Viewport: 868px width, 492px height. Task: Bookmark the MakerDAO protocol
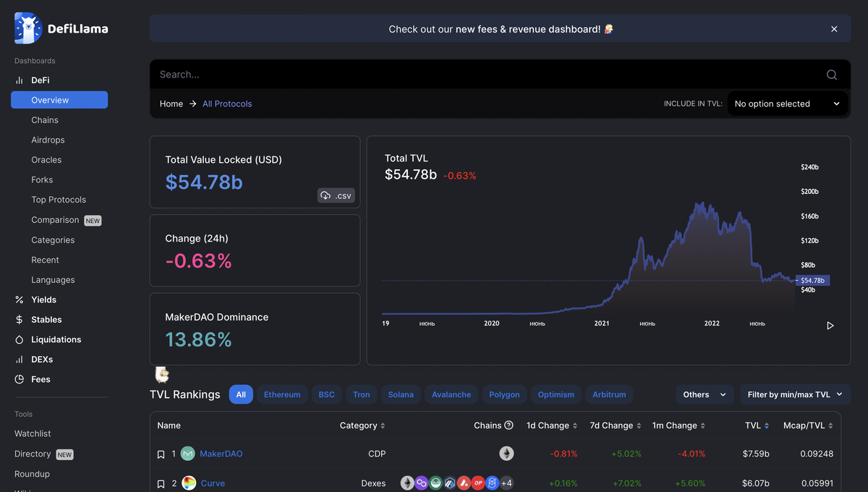click(x=161, y=454)
